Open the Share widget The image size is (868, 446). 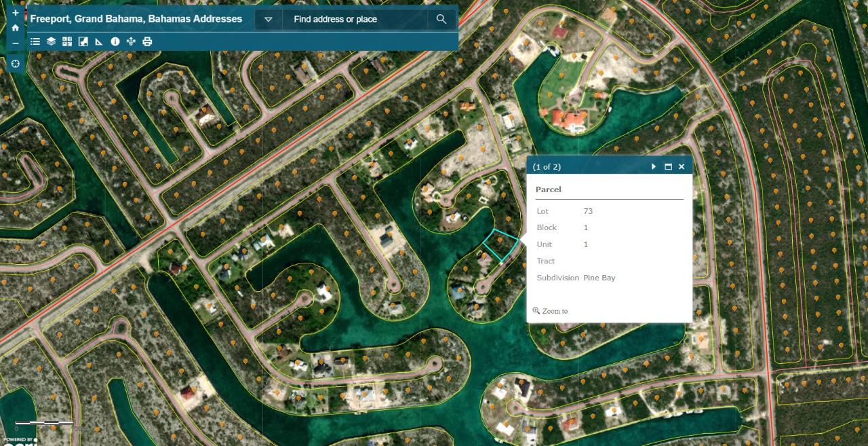[x=131, y=41]
